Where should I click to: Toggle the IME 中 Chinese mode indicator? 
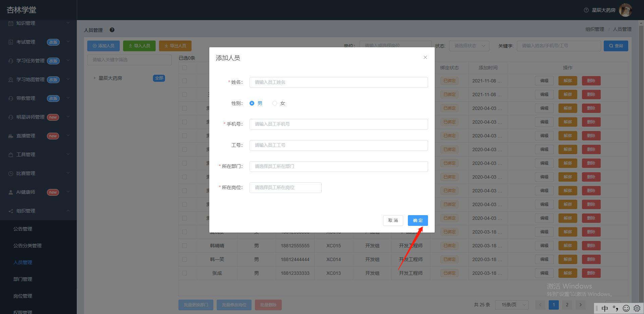pos(605,308)
